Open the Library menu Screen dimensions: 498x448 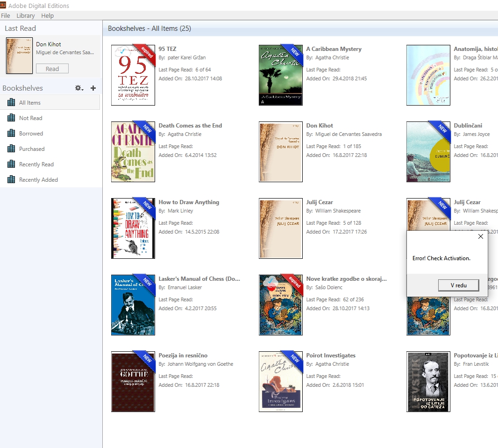click(25, 15)
